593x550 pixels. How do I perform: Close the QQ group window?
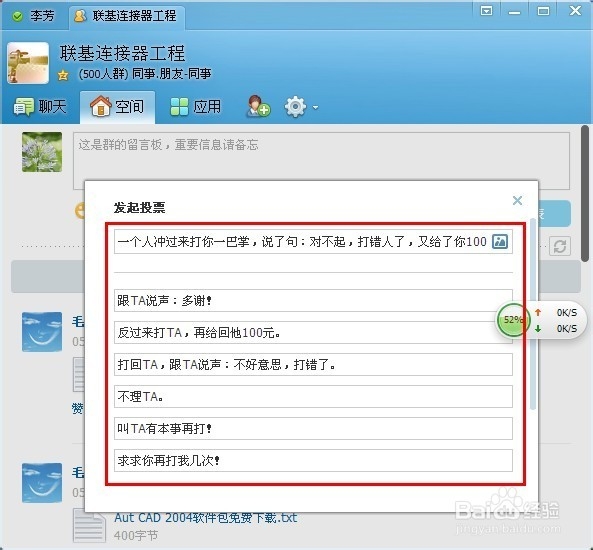(x=576, y=11)
